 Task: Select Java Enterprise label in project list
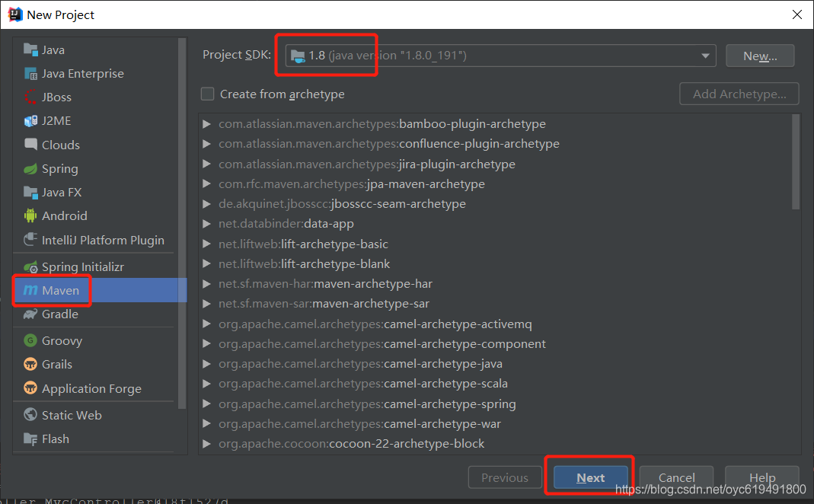[83, 74]
